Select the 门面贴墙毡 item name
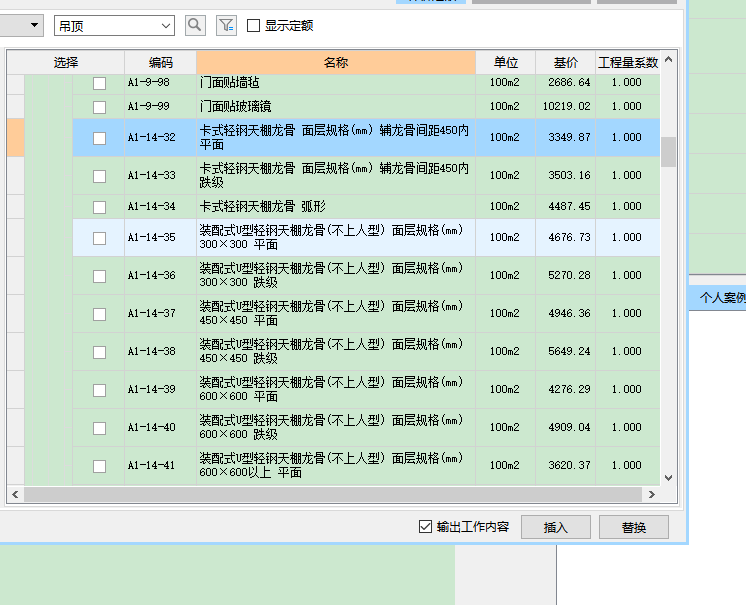 (229, 83)
